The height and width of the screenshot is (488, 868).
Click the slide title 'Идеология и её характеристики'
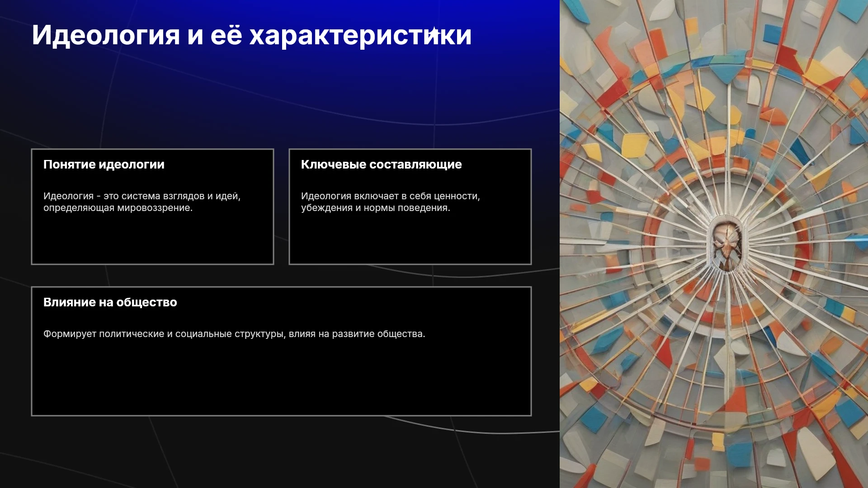pyautogui.click(x=252, y=35)
